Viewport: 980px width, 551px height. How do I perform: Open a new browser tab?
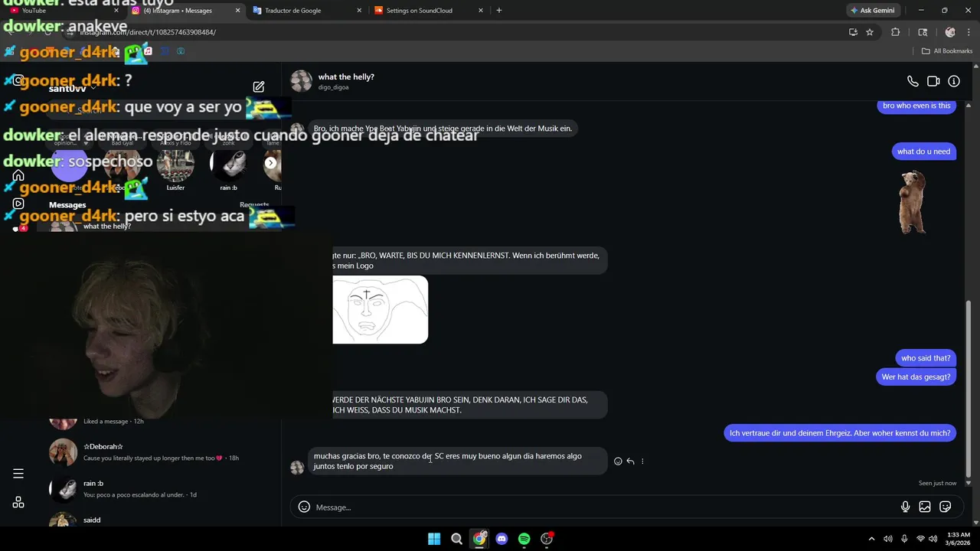coord(499,11)
